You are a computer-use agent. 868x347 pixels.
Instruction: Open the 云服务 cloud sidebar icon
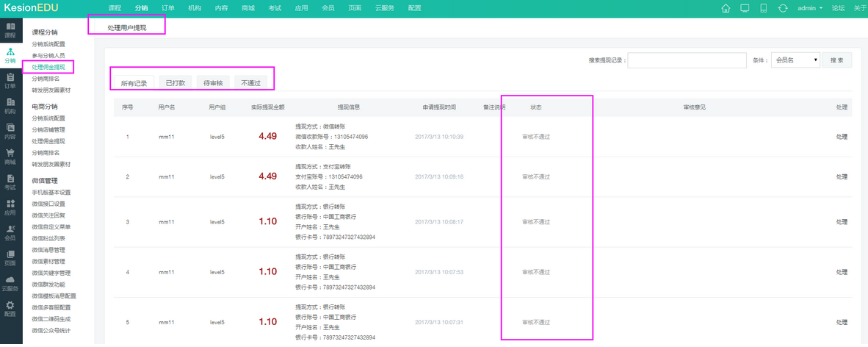click(10, 282)
